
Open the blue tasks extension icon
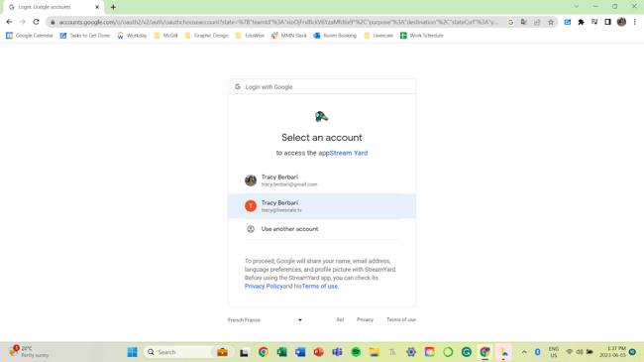[x=567, y=22]
